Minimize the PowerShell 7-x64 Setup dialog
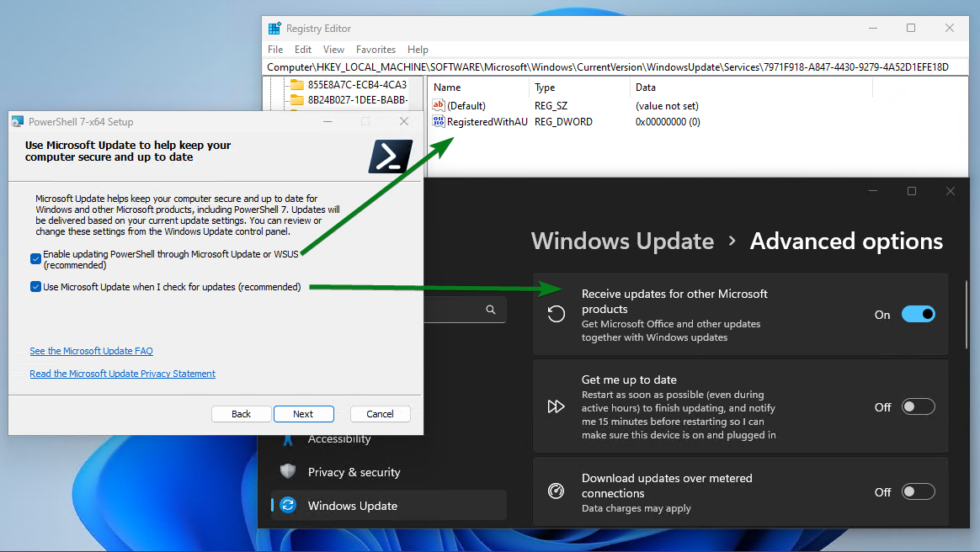 (x=328, y=121)
